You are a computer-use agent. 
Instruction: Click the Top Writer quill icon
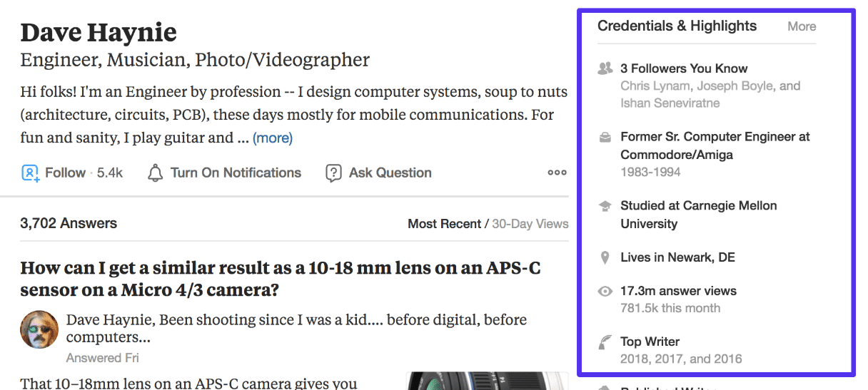605,342
